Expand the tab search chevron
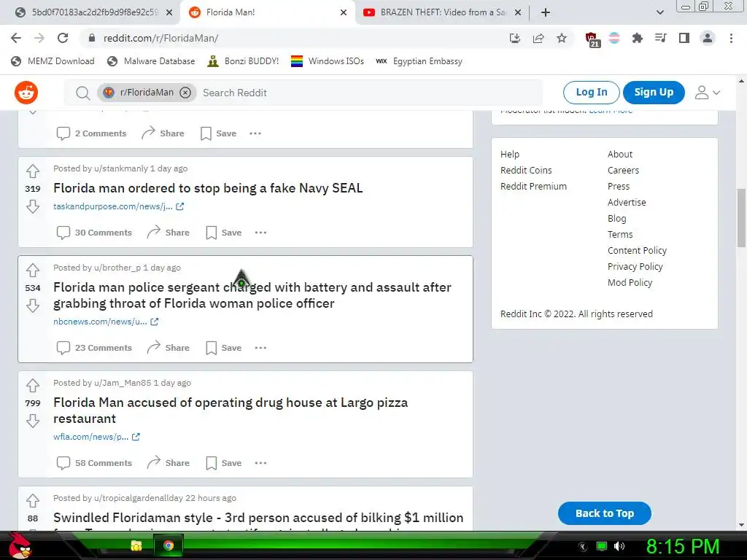 pyautogui.click(x=659, y=12)
